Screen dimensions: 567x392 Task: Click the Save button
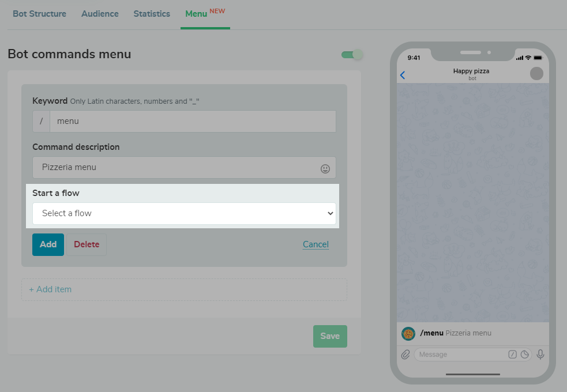(330, 336)
